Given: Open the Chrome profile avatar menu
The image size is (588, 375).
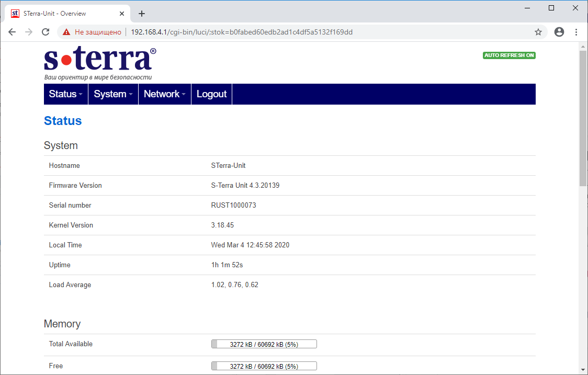Looking at the screenshot, I should (559, 32).
